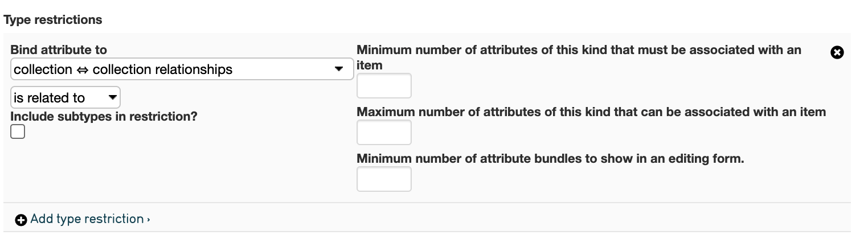Image resolution: width=868 pixels, height=247 pixels.
Task: Click the ⇔ symbol in the collection dropdown
Action: click(x=82, y=70)
